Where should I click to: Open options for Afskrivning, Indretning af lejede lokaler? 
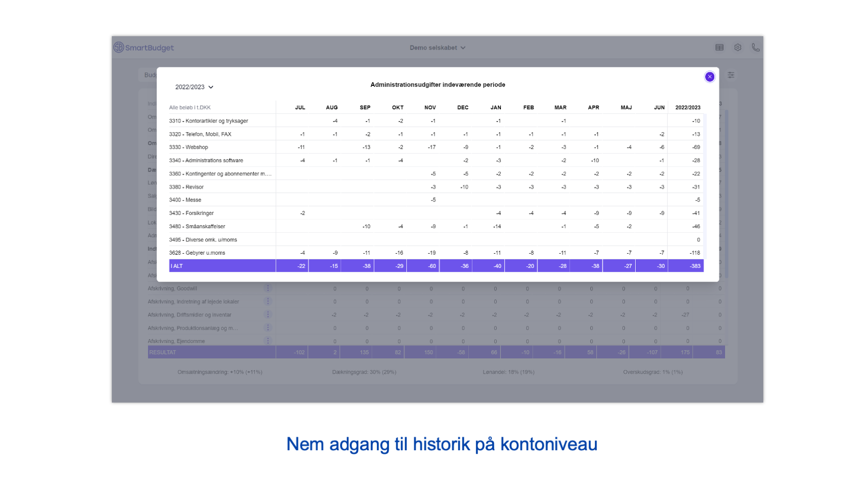[x=268, y=301]
